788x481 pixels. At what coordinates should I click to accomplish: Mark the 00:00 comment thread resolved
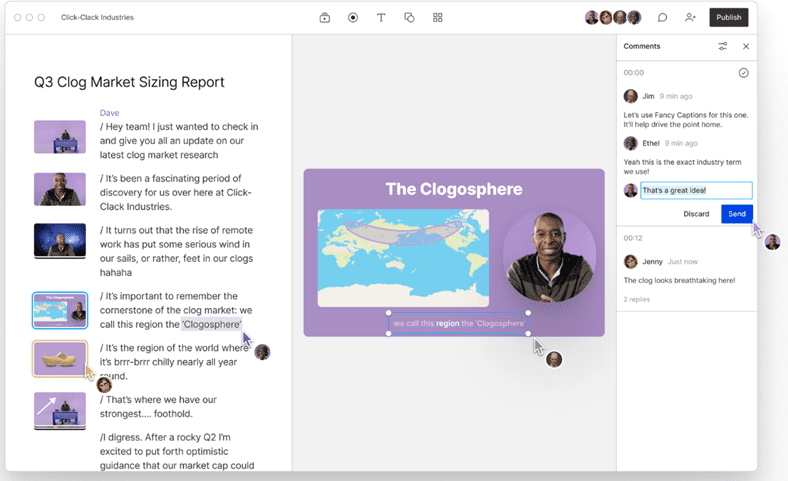[743, 73]
